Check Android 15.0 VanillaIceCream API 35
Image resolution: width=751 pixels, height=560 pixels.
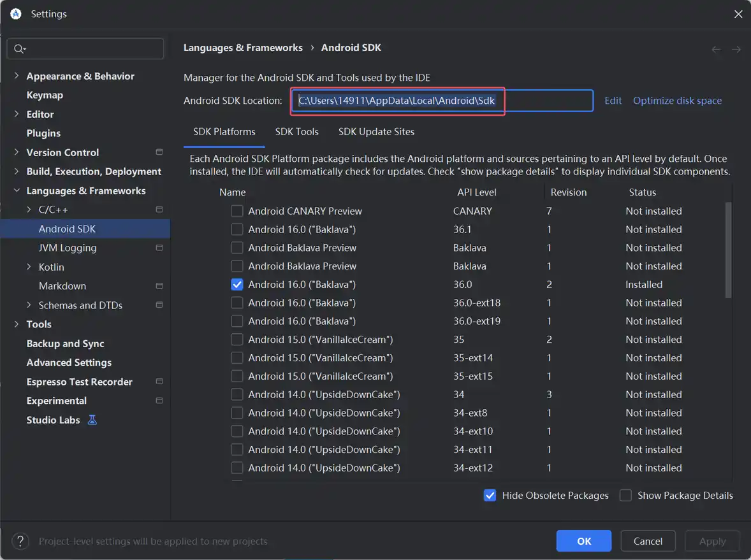pyautogui.click(x=237, y=340)
